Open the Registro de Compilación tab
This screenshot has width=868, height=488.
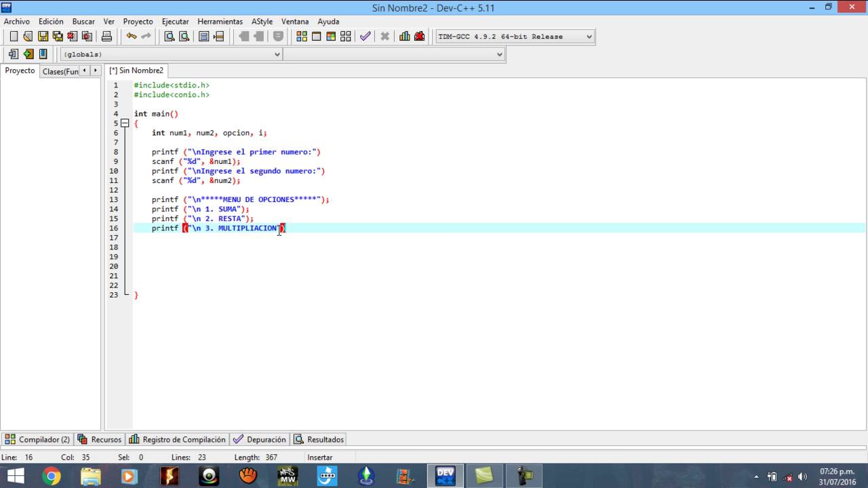(x=177, y=439)
